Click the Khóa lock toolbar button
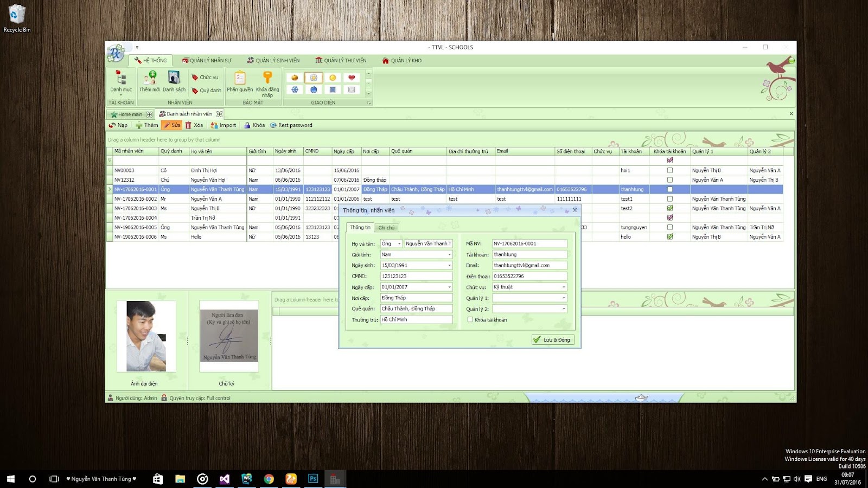 click(254, 125)
